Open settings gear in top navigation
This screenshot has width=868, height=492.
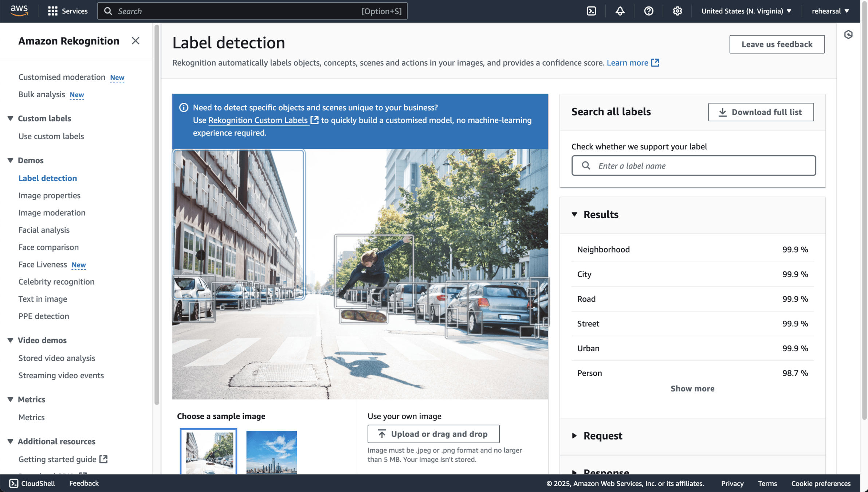[677, 11]
